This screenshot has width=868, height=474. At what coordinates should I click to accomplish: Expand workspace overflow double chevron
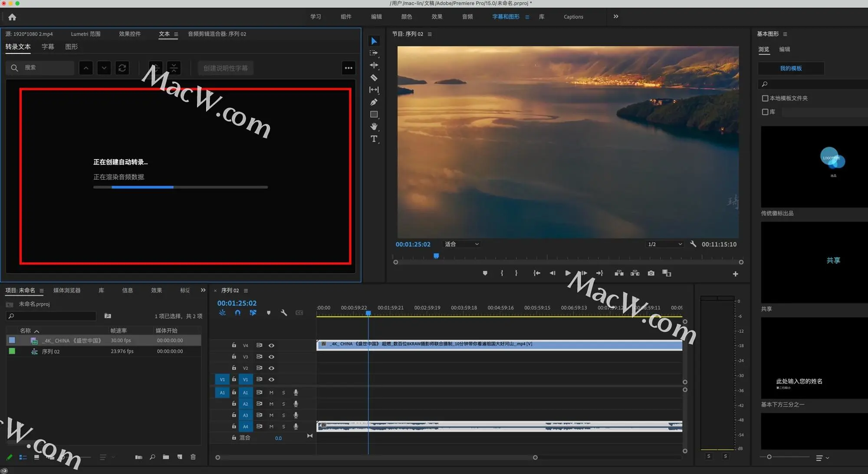616,16
